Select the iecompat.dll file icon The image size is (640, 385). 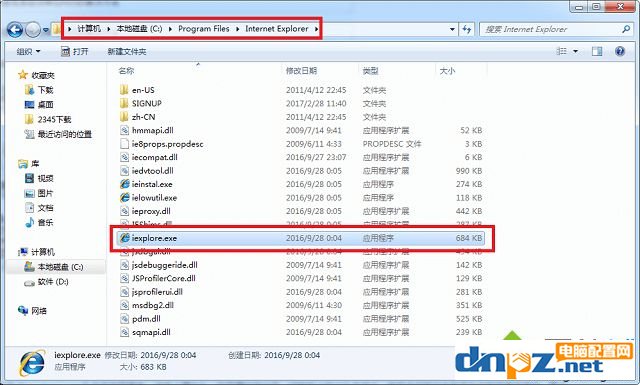pos(124,157)
